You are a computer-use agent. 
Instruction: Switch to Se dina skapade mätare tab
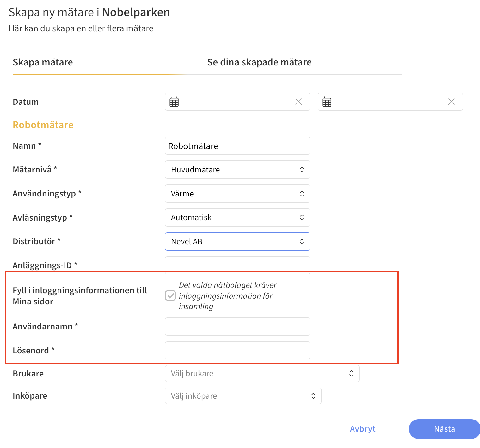click(259, 62)
